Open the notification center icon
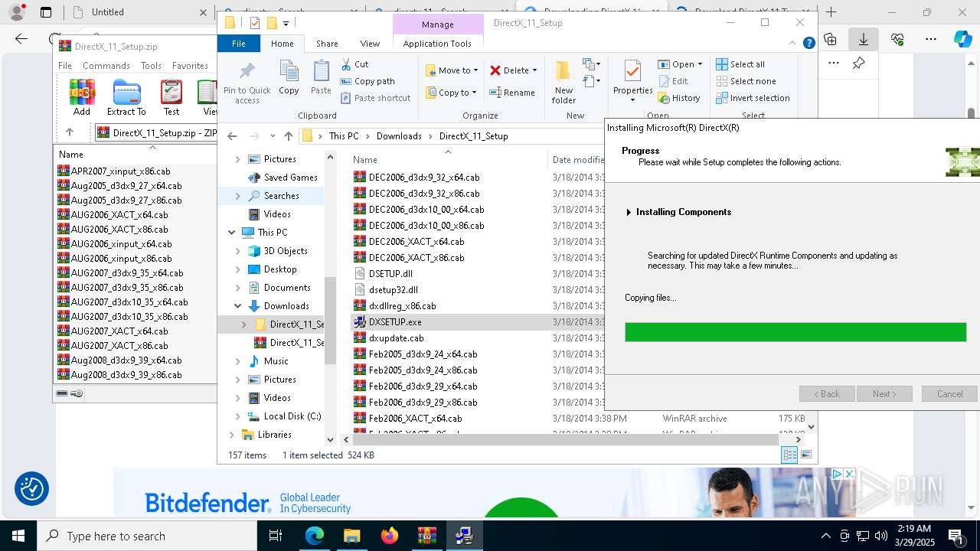 pos(955,536)
